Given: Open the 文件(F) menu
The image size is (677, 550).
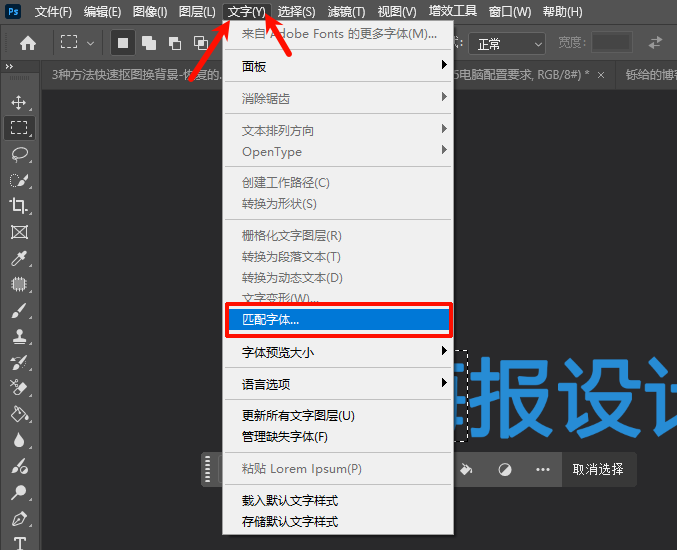Looking at the screenshot, I should tap(53, 12).
